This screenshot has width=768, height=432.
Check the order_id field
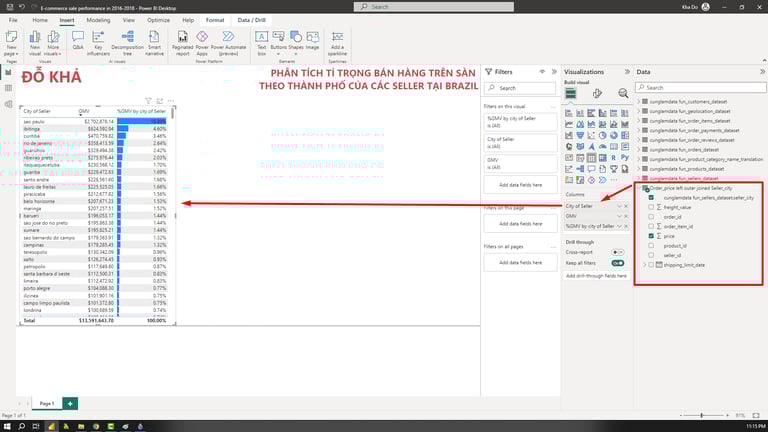point(651,216)
